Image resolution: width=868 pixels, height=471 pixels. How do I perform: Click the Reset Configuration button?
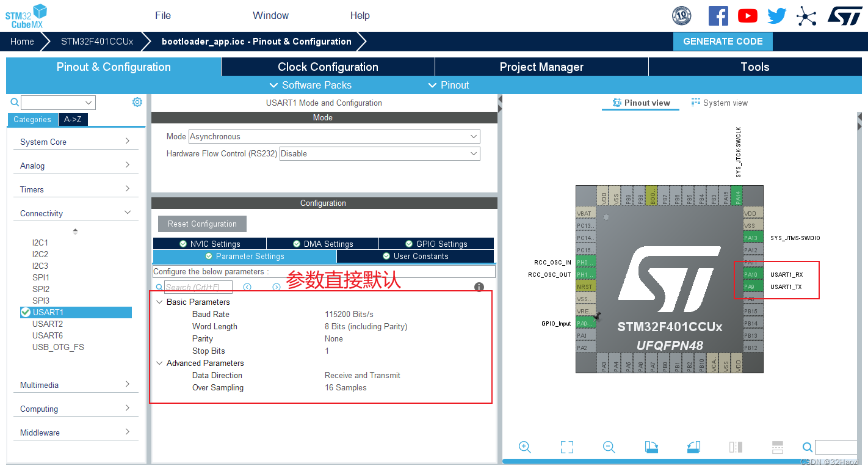[x=202, y=224]
